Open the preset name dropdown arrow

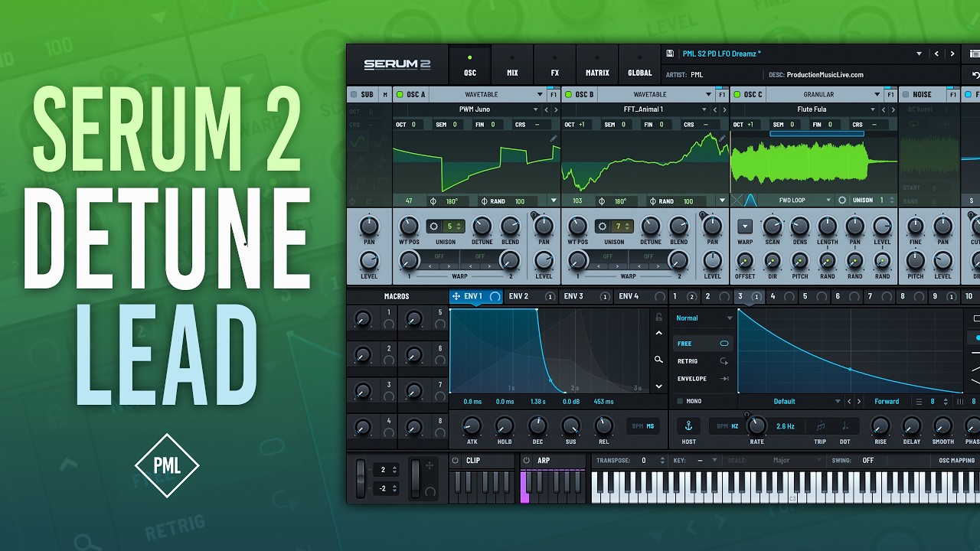920,54
